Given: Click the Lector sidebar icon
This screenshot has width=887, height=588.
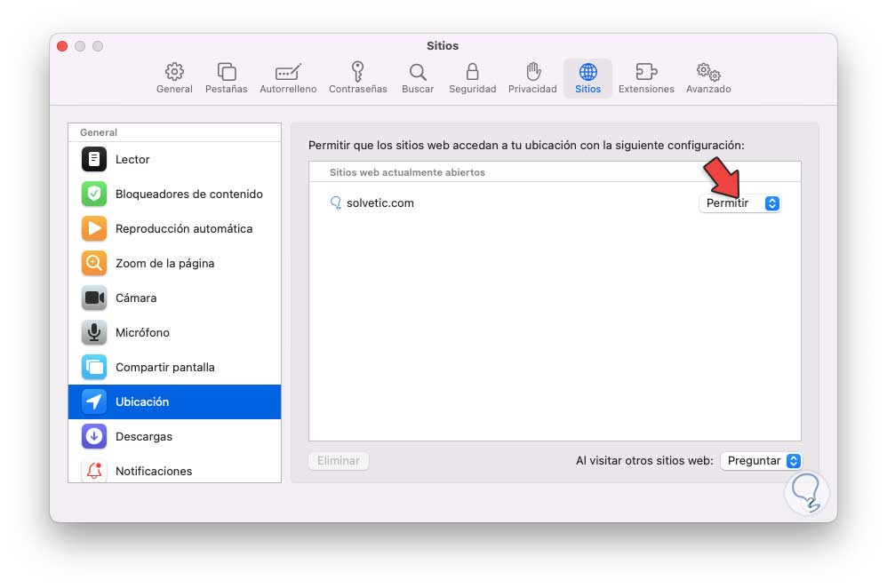Looking at the screenshot, I should 94,160.
